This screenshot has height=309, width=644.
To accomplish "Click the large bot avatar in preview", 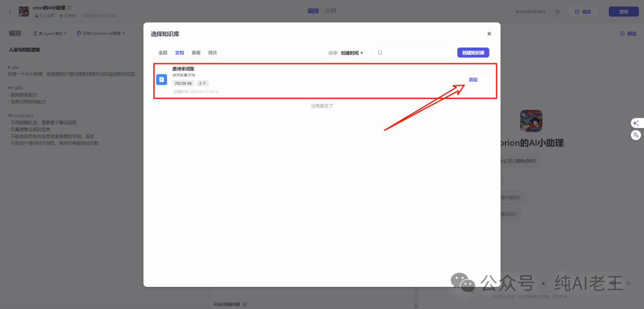I will click(531, 121).
